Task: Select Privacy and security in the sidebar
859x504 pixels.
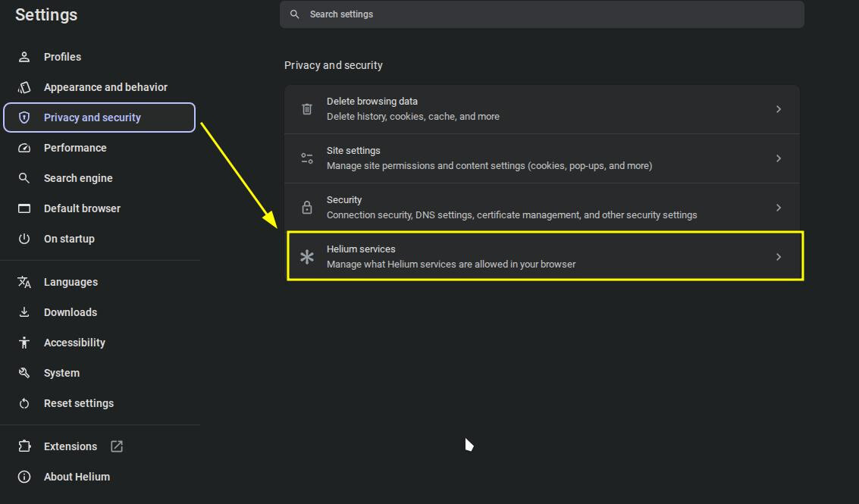Action: click(x=99, y=117)
